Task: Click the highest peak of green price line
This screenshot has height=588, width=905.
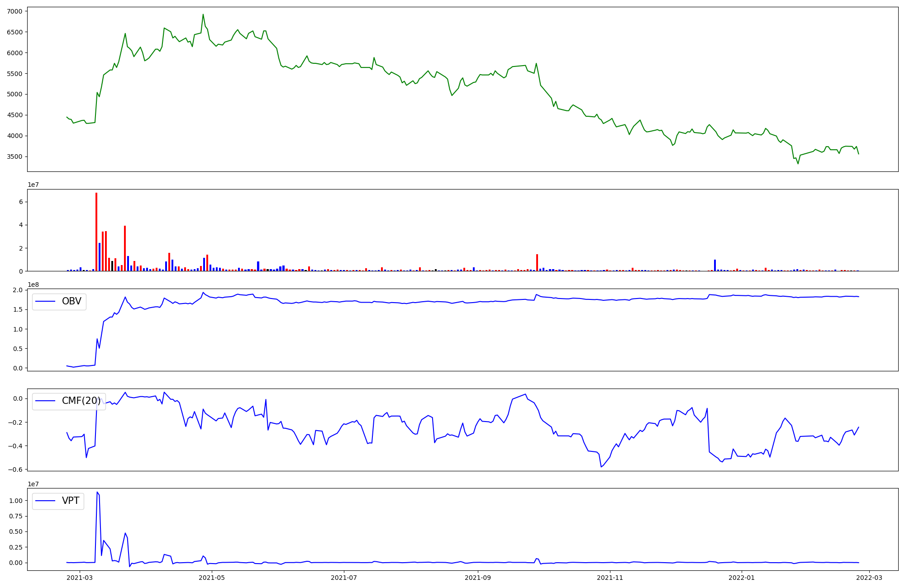Action: coord(203,14)
